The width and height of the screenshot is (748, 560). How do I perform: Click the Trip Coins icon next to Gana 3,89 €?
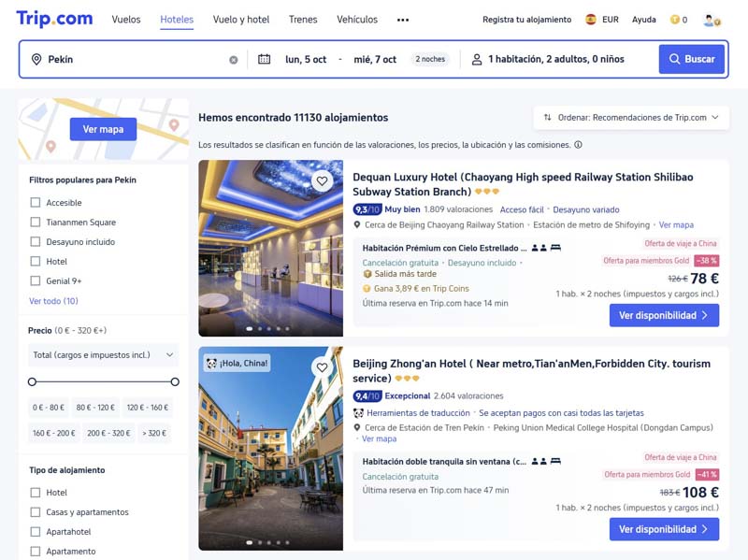tap(367, 289)
